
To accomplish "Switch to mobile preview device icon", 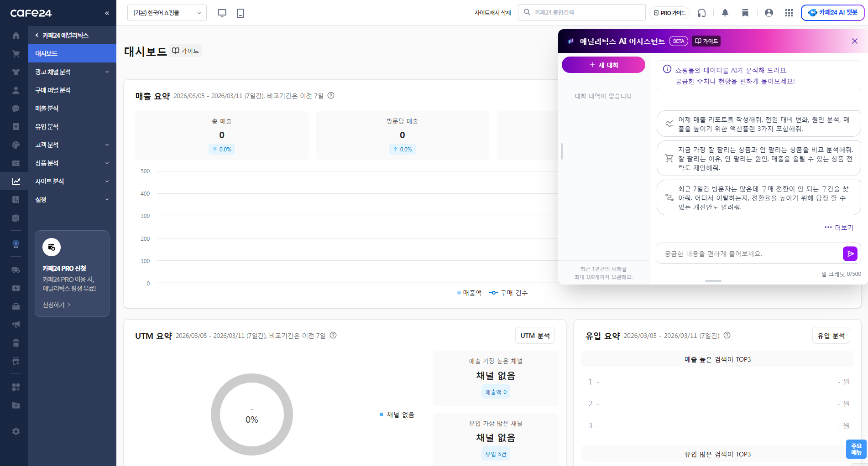I will point(241,13).
